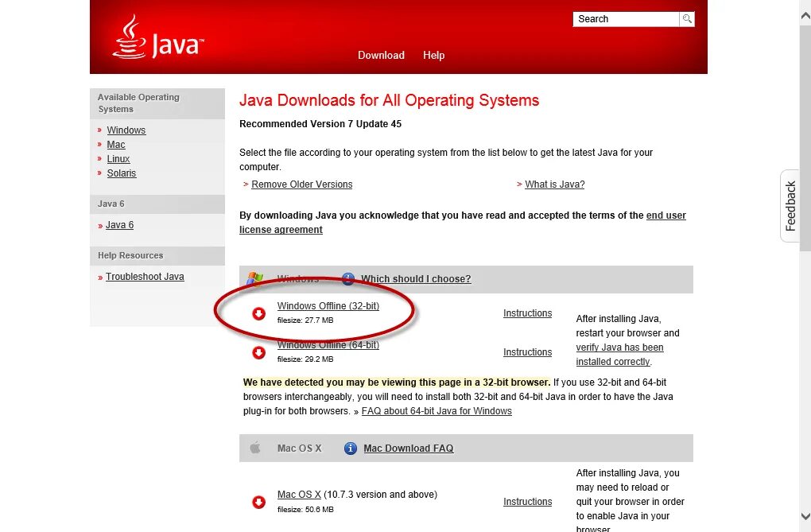The height and width of the screenshot is (532, 811).
Task: Open the Download menu in header
Action: (x=381, y=56)
